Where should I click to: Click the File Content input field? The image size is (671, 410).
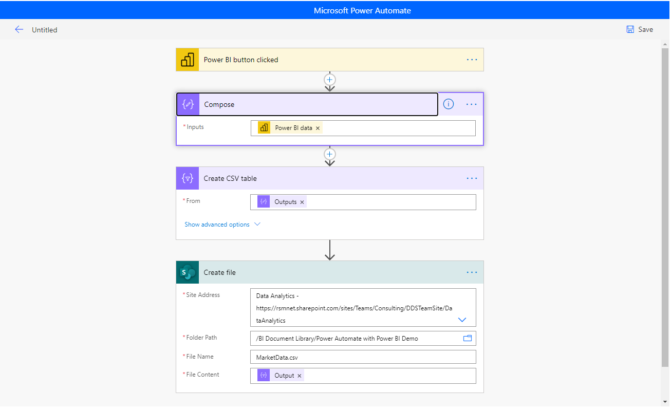pos(363,376)
